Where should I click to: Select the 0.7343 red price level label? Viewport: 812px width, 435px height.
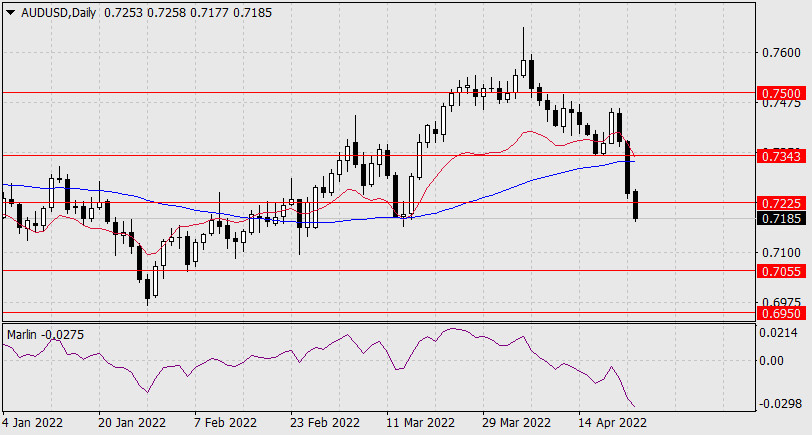[781, 156]
